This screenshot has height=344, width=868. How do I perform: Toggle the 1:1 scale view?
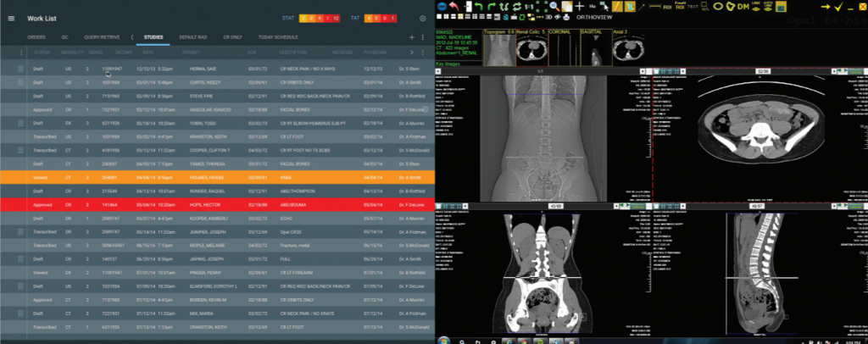coord(530,7)
